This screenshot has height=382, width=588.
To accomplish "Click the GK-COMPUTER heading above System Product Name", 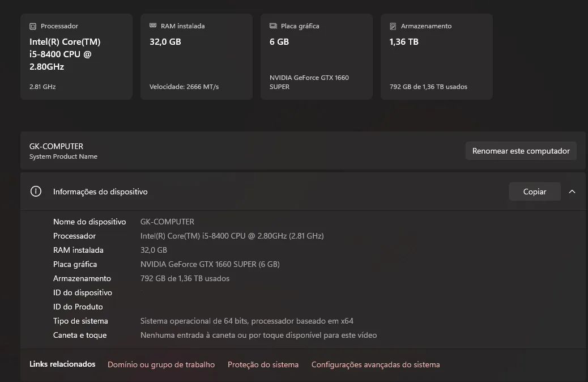I will (56, 146).
